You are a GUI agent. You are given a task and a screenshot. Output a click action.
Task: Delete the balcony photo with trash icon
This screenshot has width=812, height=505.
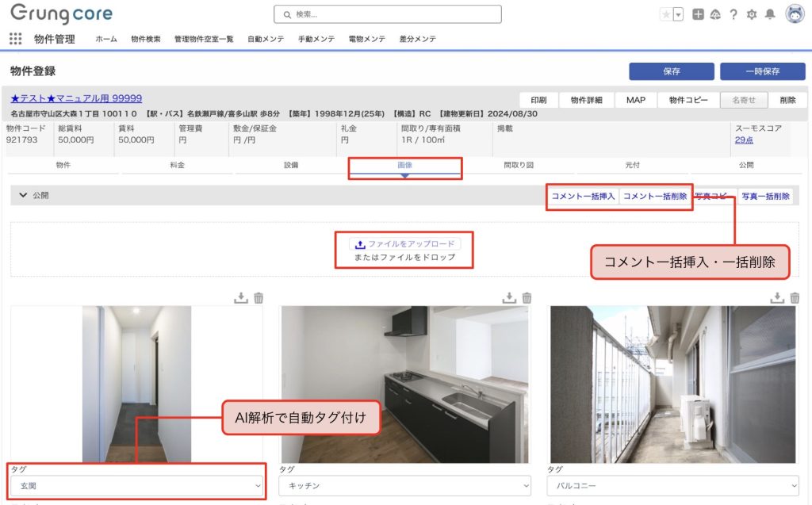point(795,298)
